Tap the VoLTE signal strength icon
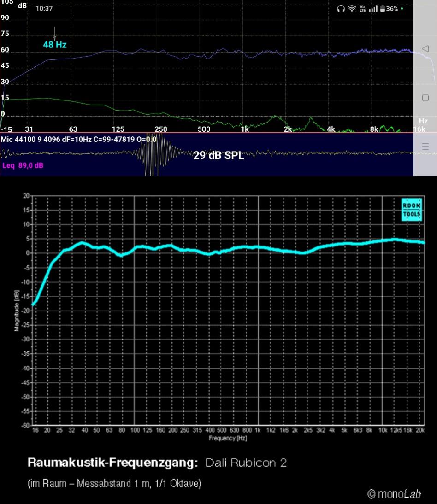 point(368,9)
